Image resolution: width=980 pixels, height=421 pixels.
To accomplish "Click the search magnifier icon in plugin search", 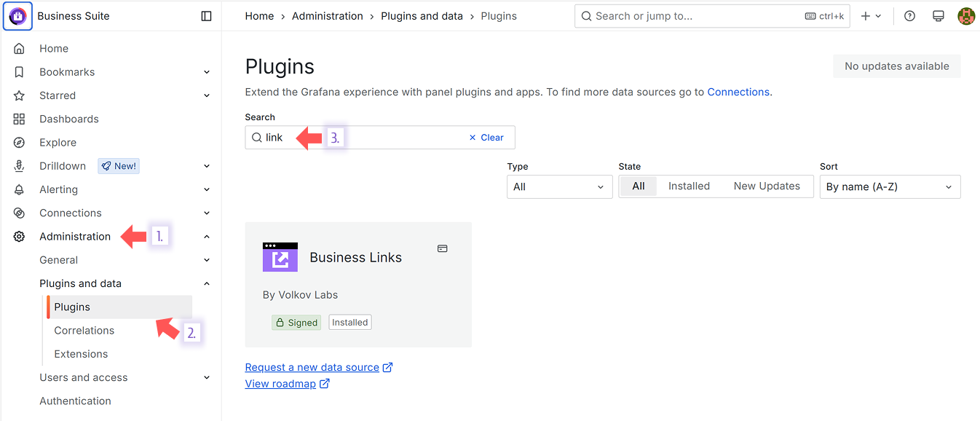I will click(x=256, y=138).
